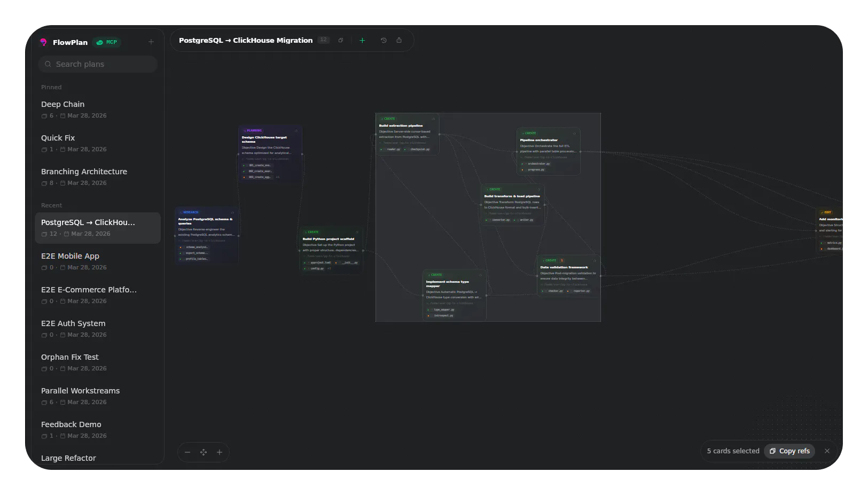Click status icon on Build Python scaffold card

tap(357, 232)
